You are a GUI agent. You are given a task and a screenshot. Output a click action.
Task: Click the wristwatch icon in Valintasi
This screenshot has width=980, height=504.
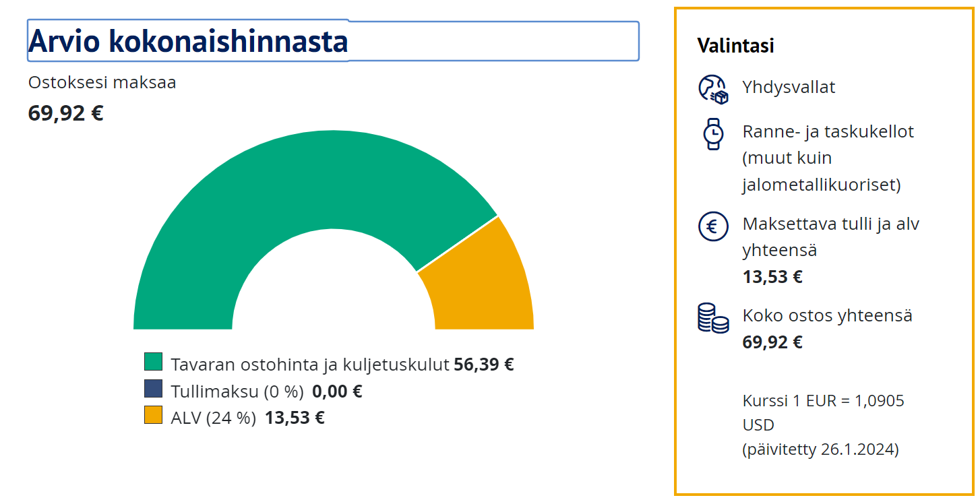(712, 133)
